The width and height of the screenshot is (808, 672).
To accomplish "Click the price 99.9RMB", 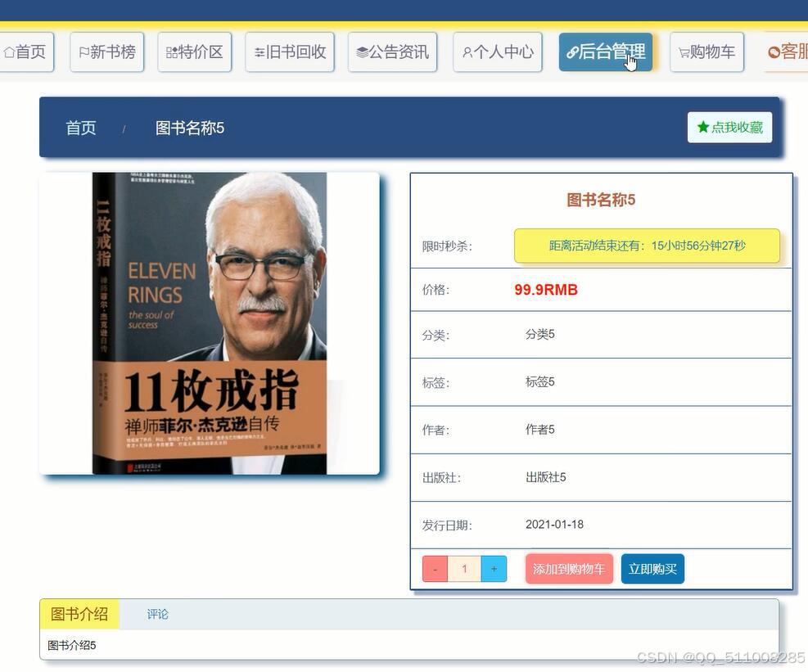I will 546,290.
